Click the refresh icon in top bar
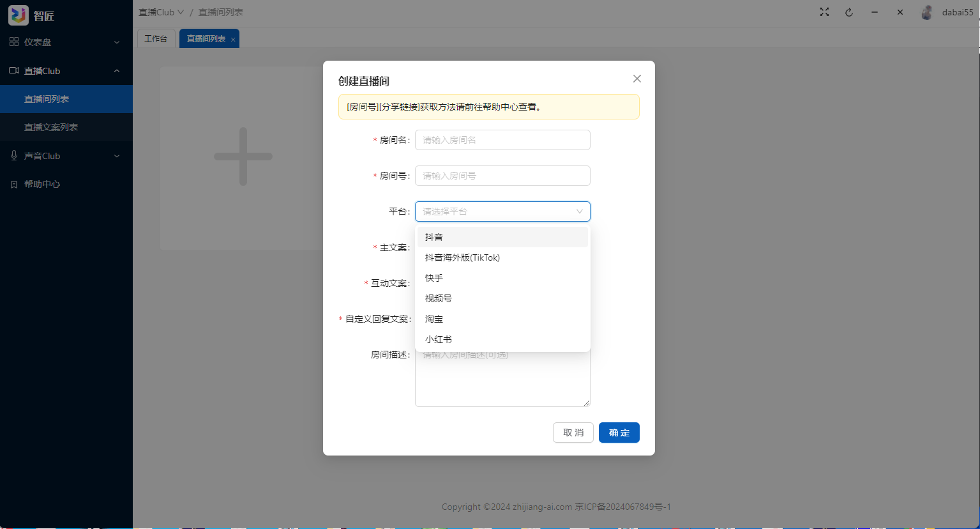This screenshot has width=980, height=529. [849, 12]
